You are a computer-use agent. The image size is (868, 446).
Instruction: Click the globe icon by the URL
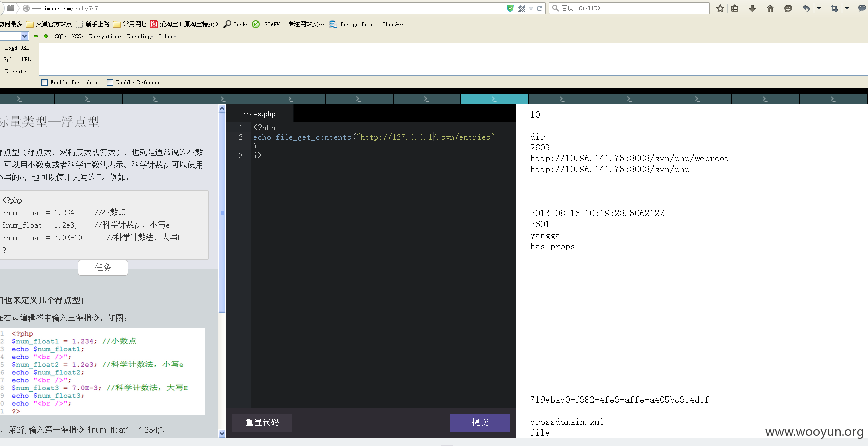[x=26, y=8]
